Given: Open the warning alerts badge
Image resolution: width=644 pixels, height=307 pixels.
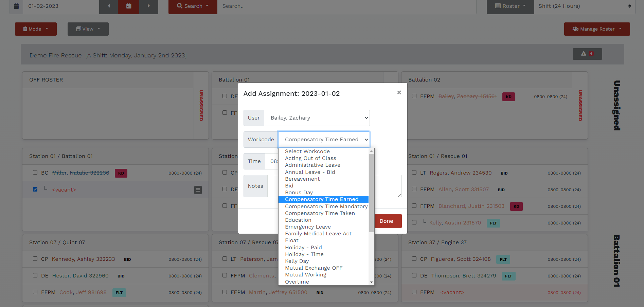Looking at the screenshot, I should pos(587,54).
